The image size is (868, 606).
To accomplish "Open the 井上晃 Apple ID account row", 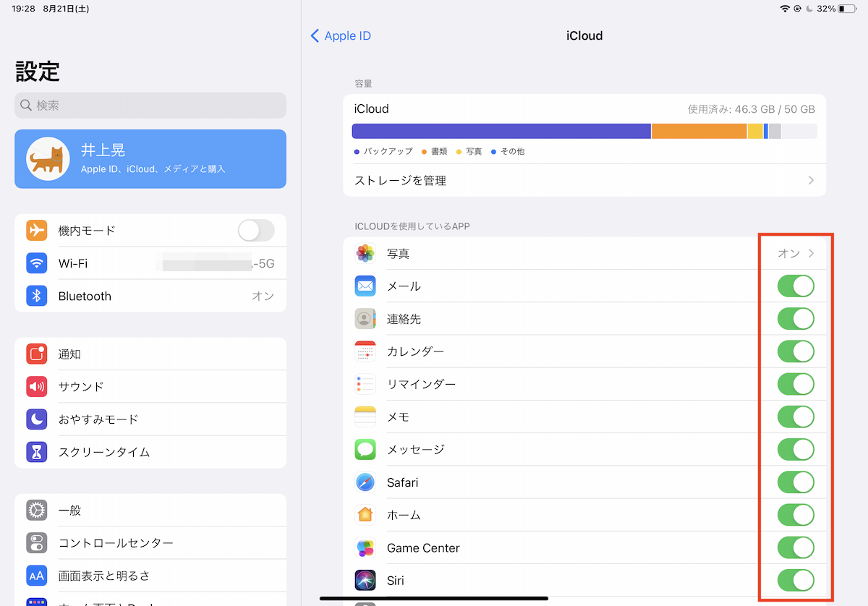I will (150, 158).
